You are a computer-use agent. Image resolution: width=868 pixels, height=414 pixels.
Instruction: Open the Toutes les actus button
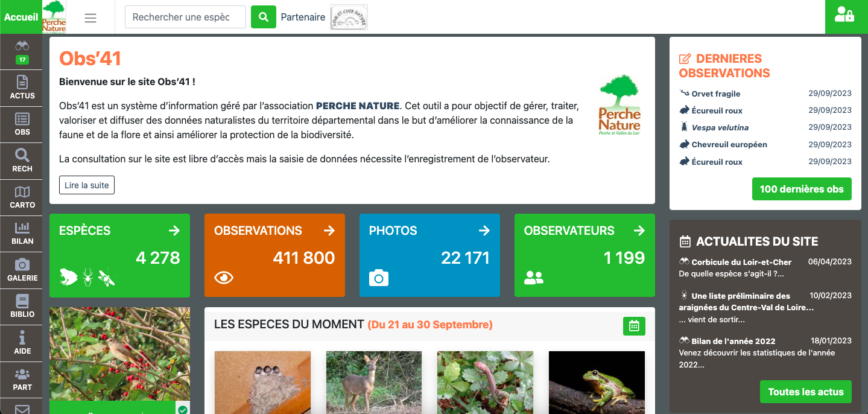click(x=806, y=392)
